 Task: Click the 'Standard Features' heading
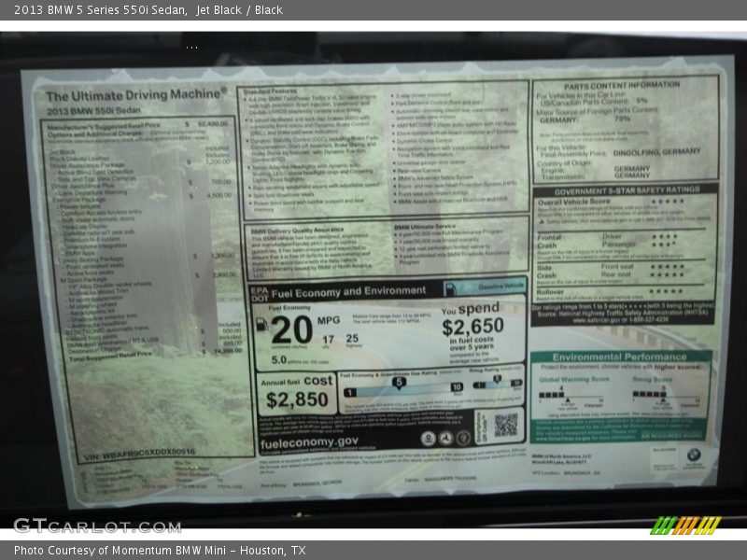[x=270, y=91]
